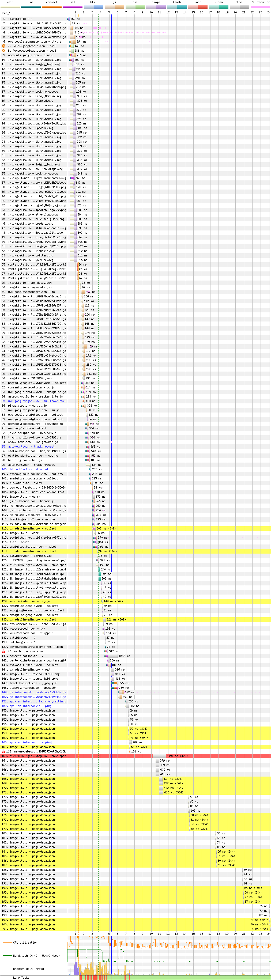Click the 1494 ms bar on red envelope row 163
Viewport: 271px width, 980px height.
tap(159, 756)
